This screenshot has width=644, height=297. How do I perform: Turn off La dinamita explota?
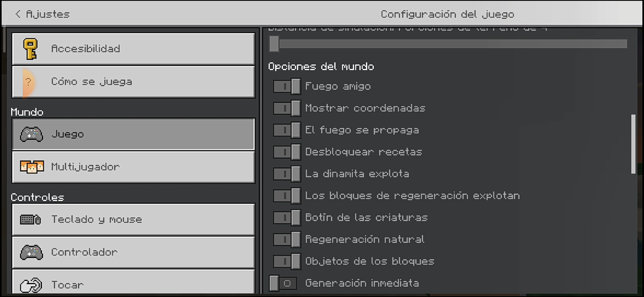287,174
